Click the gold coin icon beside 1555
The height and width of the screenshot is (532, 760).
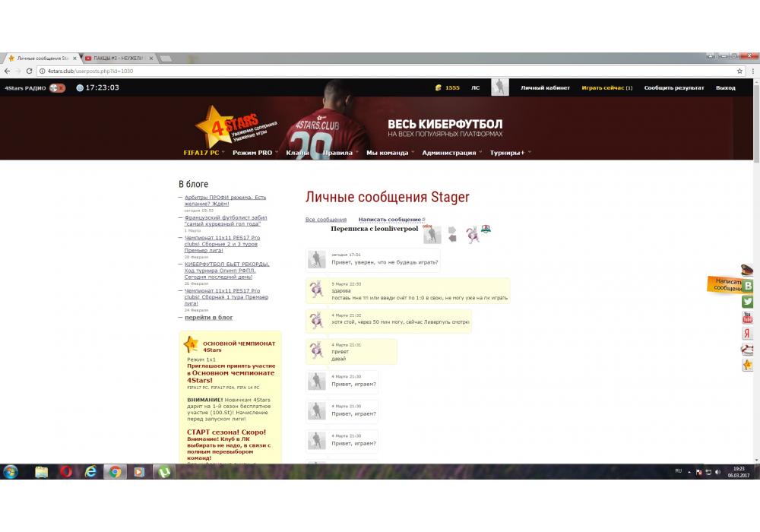click(x=439, y=87)
